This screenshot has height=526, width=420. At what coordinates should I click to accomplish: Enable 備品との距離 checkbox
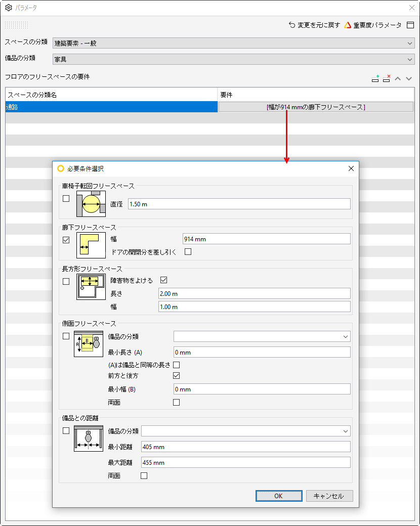[66, 431]
